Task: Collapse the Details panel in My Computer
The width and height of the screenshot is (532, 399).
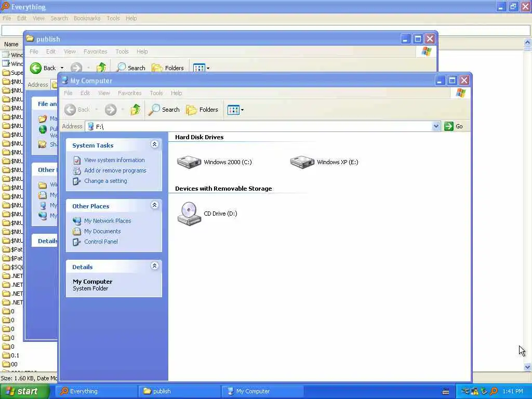Action: (154, 265)
